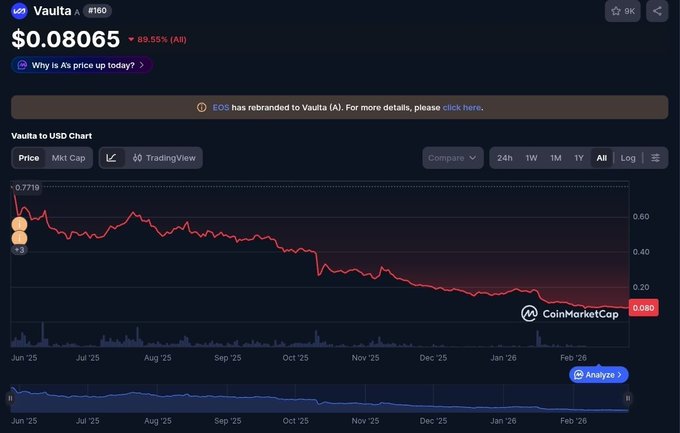The width and height of the screenshot is (680, 433).
Task: Switch chart to Price view
Action: click(x=29, y=158)
